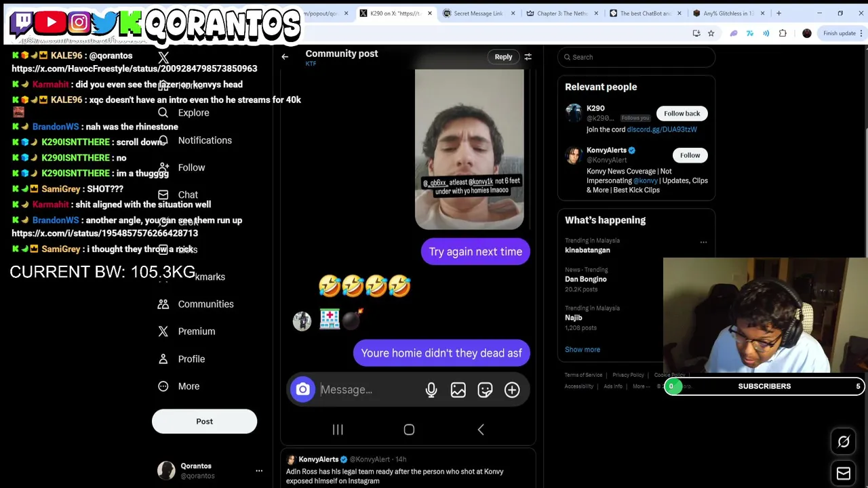Switch to the Secret Message Link tab

click(x=478, y=13)
